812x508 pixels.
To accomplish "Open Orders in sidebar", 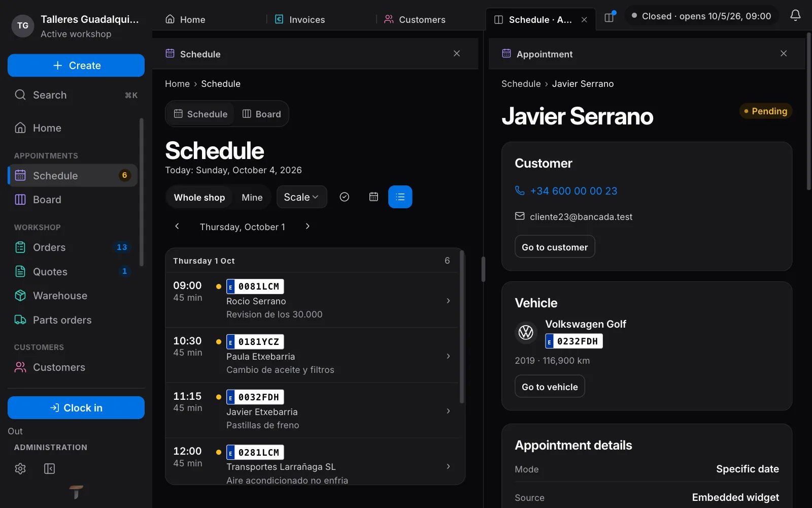I will click(x=74, y=247).
